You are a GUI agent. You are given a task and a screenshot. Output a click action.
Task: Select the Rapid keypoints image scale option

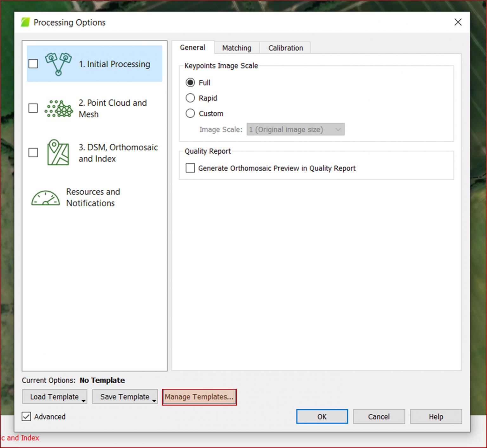click(x=190, y=98)
